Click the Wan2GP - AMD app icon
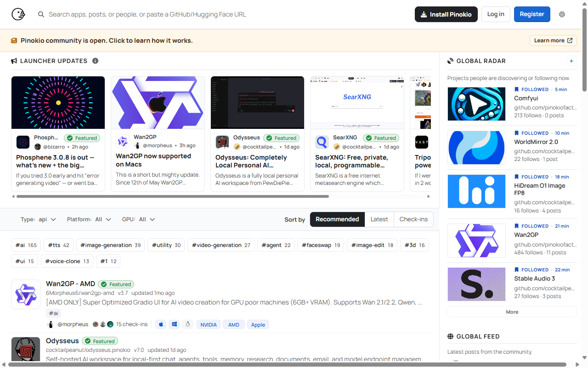Image resolution: width=588 pixels, height=368 pixels. (26, 294)
